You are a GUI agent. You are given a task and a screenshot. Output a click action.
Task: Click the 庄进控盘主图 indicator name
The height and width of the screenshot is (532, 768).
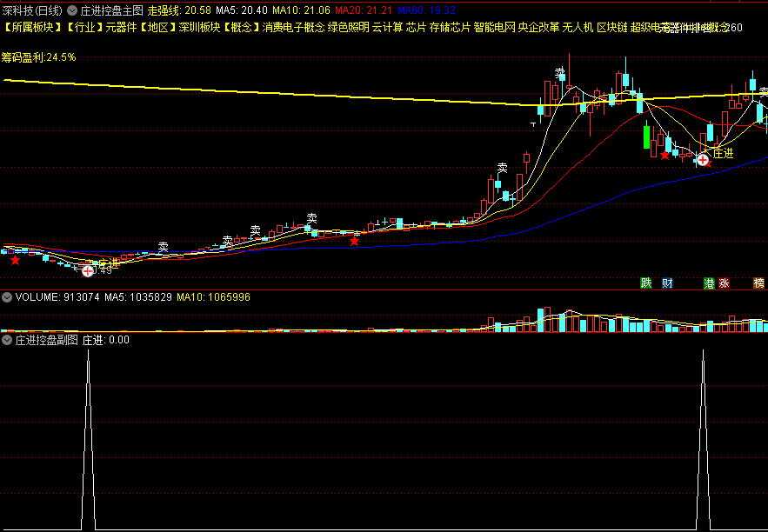click(111, 10)
